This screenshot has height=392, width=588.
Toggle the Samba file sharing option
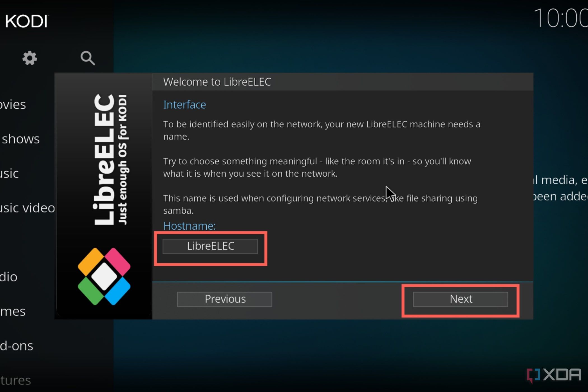[x=461, y=299]
